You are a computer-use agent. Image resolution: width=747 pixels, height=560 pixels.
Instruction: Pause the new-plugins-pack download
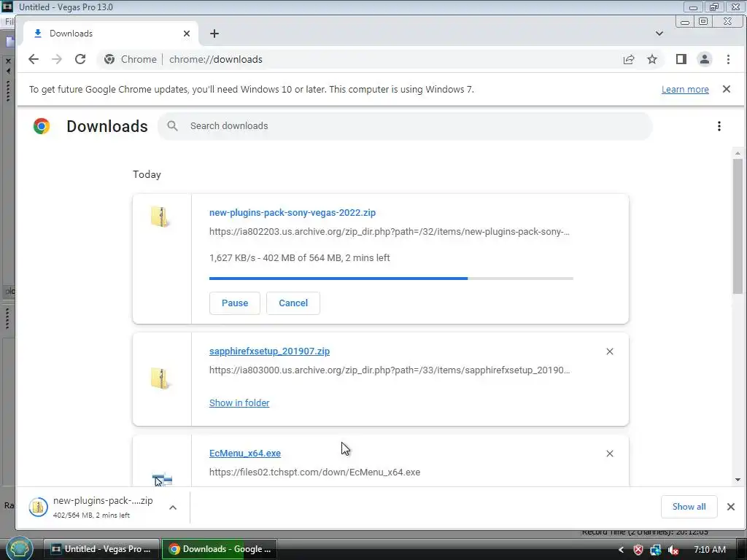click(235, 303)
